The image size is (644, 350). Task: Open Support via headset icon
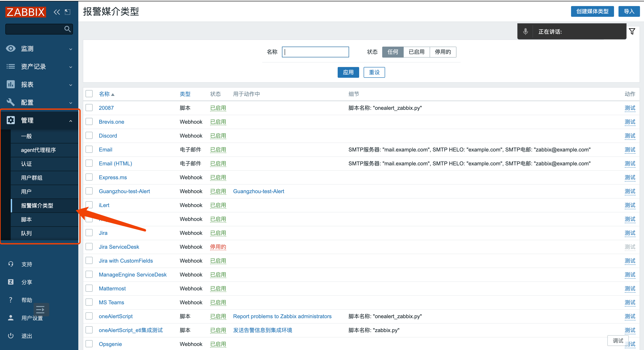(x=11, y=264)
